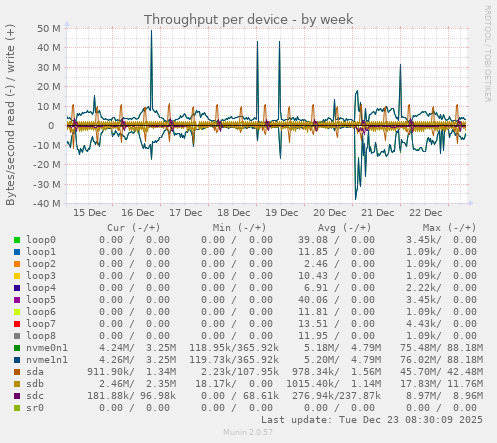497x443 pixels.
Task: Click the loop5 purple legend swatch
Action: (x=17, y=300)
